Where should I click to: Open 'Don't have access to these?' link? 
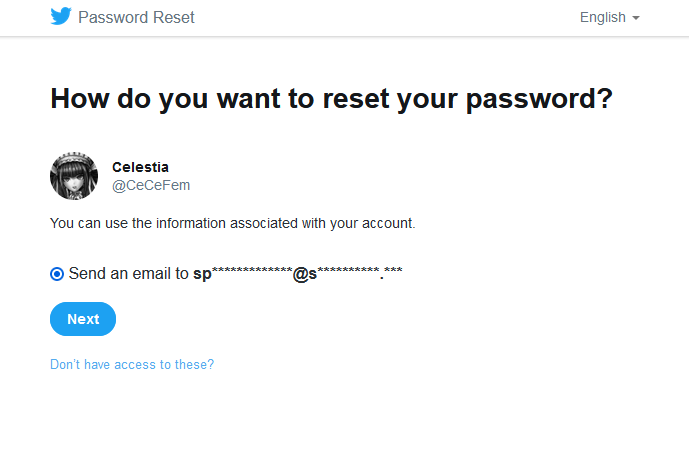click(x=132, y=365)
